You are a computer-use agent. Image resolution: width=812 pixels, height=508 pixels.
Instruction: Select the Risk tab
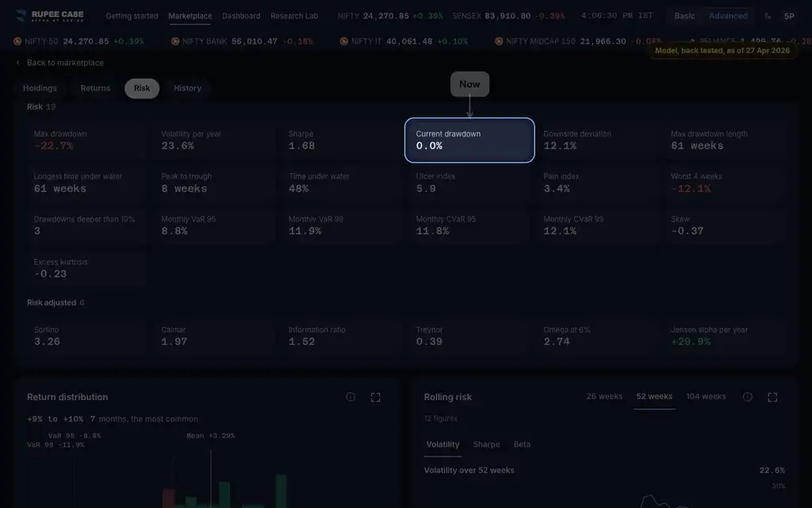pos(142,88)
